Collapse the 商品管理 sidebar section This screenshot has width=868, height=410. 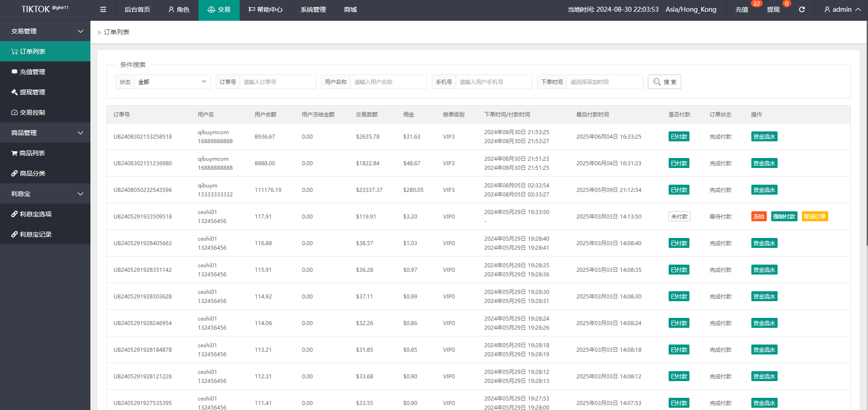pos(45,133)
